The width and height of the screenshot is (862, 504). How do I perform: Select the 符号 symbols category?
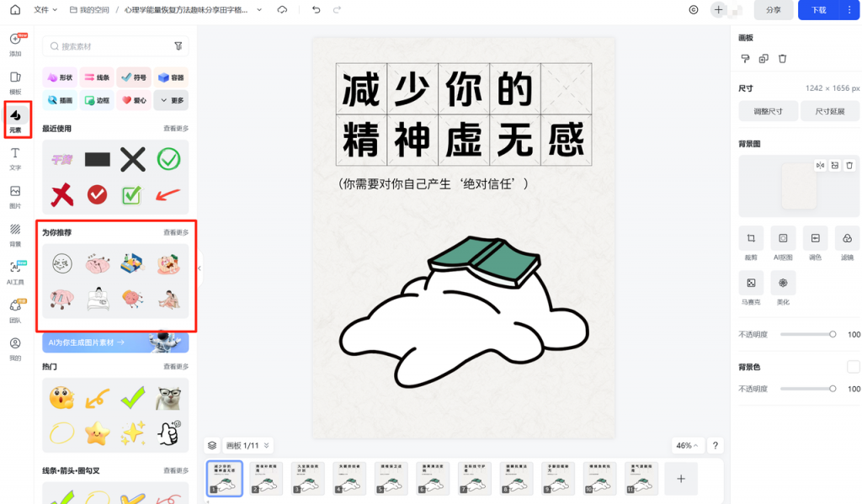click(134, 77)
